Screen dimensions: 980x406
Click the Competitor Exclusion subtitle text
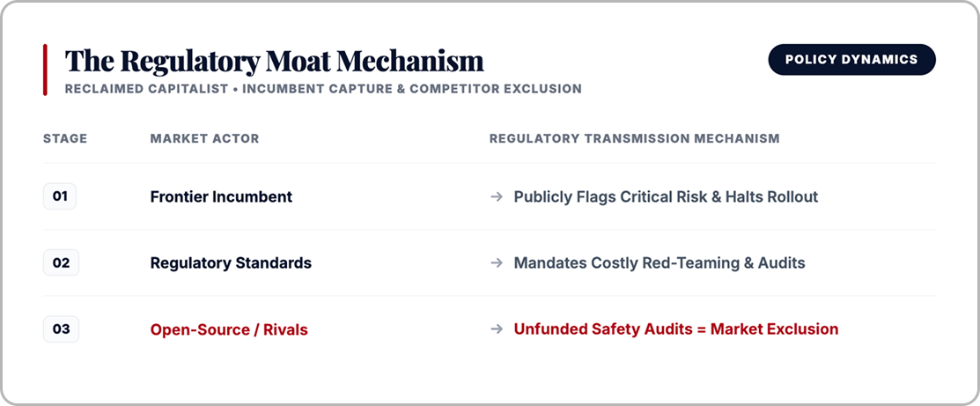[x=496, y=89]
